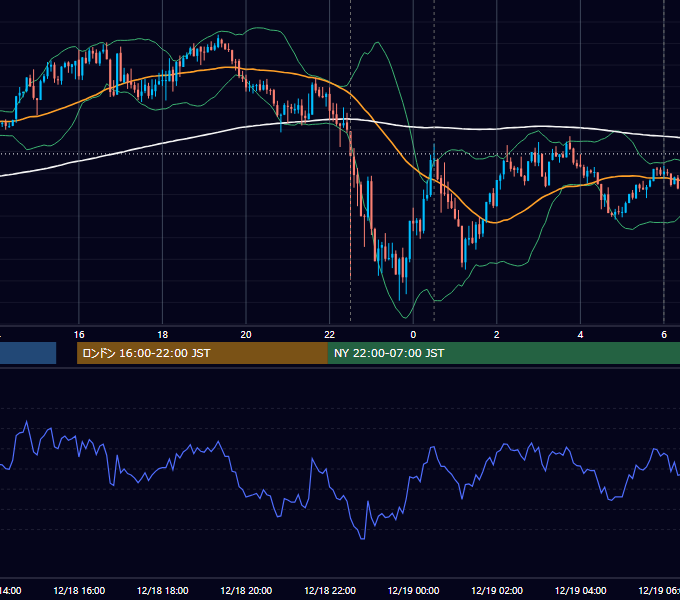Click the NY 22:00-07:00 JST session bar
Viewport: 680px width, 600px height.
click(x=503, y=353)
